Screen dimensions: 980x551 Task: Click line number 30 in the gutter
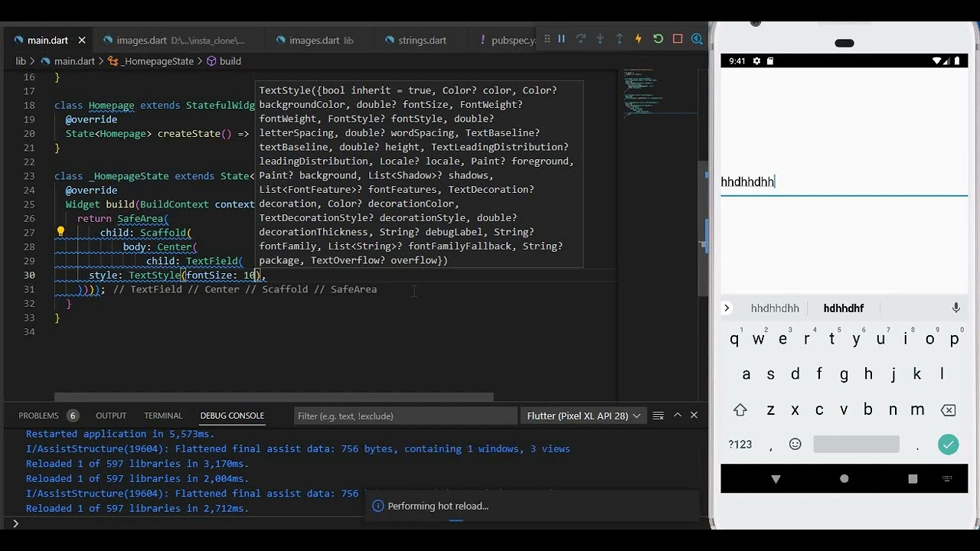[29, 275]
